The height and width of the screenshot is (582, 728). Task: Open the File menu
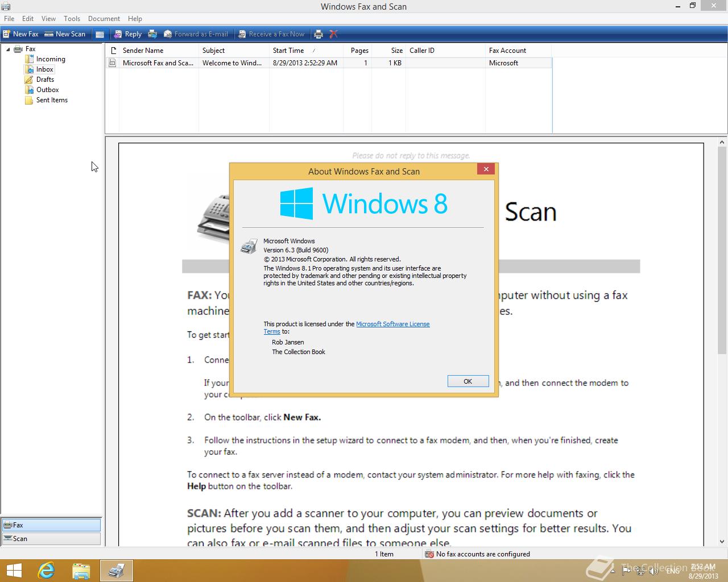tap(9, 19)
